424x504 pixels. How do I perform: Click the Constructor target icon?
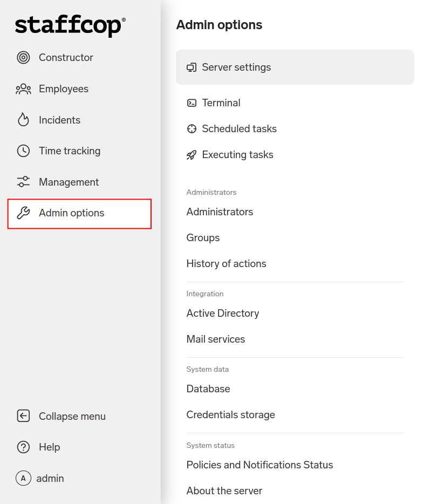pos(23,58)
